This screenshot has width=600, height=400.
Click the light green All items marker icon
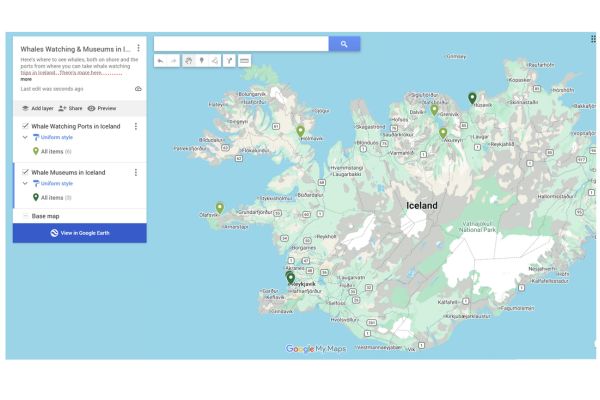pos(36,151)
